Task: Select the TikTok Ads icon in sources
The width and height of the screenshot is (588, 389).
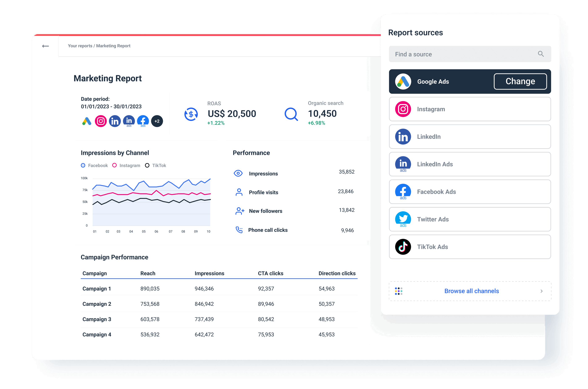Action: tap(402, 247)
